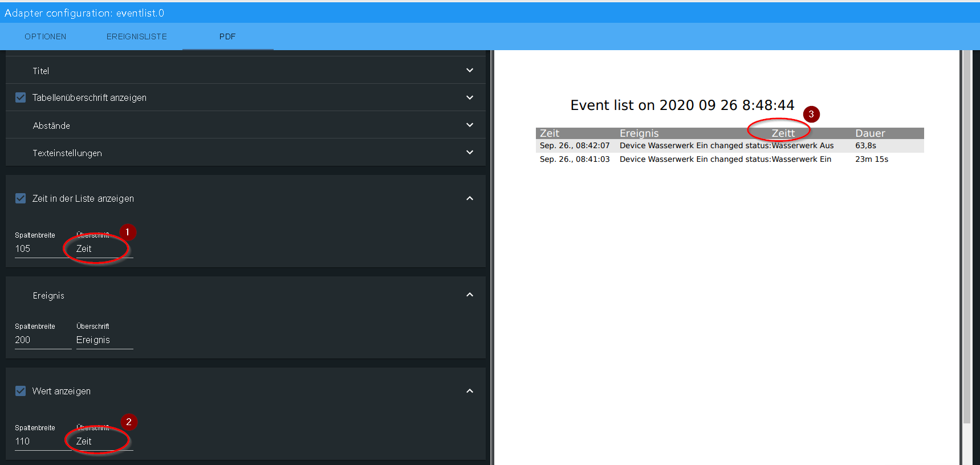Viewport: 980px width, 465px height.
Task: Open the EREIGNISLISTE tab
Action: 137,36
